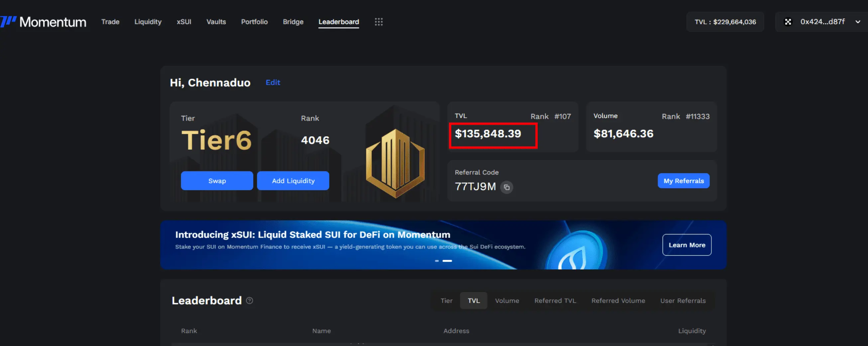The image size is (868, 346).
Task: Click the rank number 4046
Action: (315, 140)
